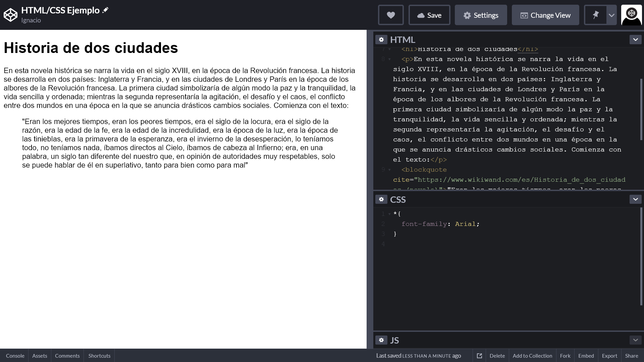Image resolution: width=644 pixels, height=362 pixels.
Task: Fold the blockquote tag at line 9
Action: pyautogui.click(x=389, y=170)
